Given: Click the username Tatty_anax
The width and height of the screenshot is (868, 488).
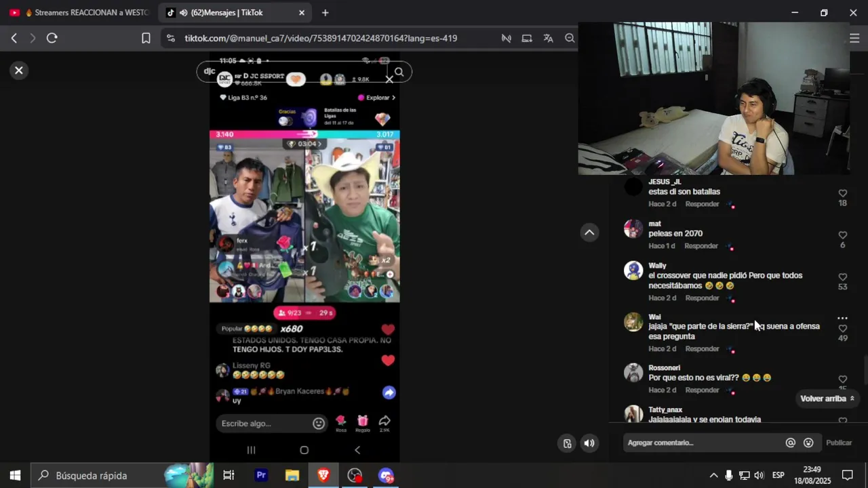Looking at the screenshot, I should coord(665,410).
